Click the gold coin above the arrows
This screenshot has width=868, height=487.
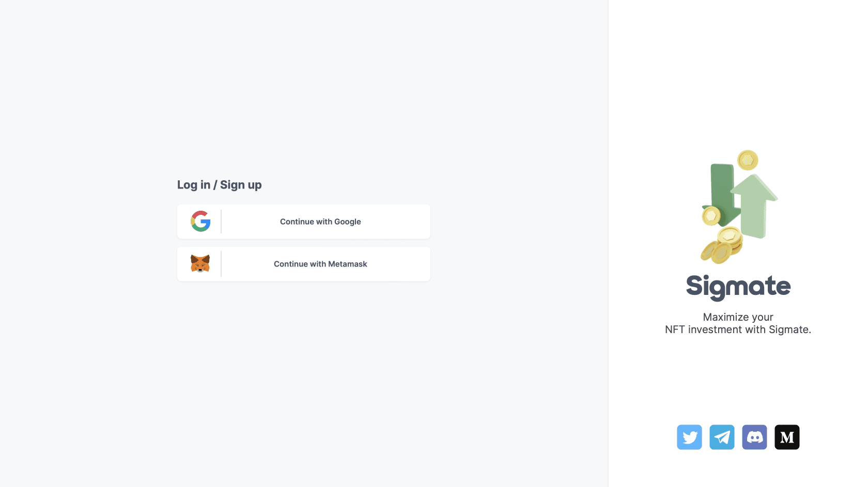click(x=748, y=160)
